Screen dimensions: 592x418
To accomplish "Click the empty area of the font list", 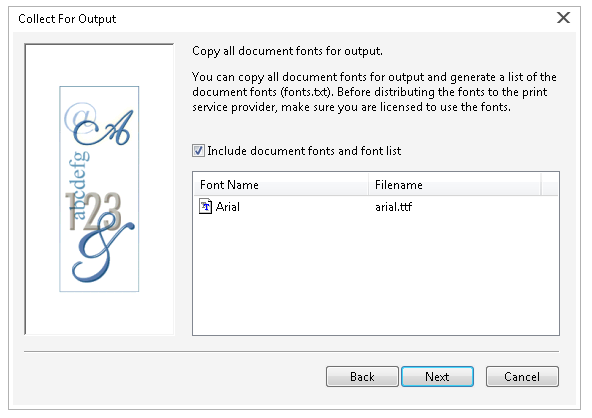I will pos(376,276).
